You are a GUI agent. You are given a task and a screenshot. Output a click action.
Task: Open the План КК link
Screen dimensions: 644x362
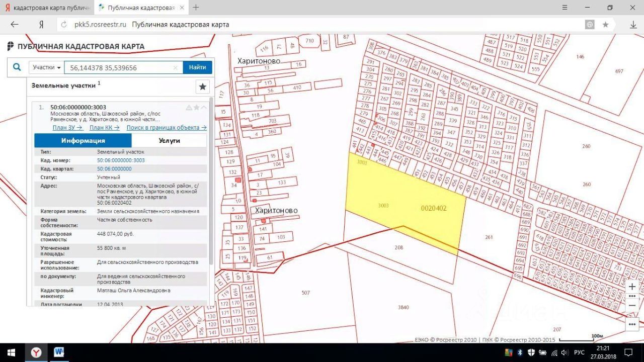pos(104,128)
